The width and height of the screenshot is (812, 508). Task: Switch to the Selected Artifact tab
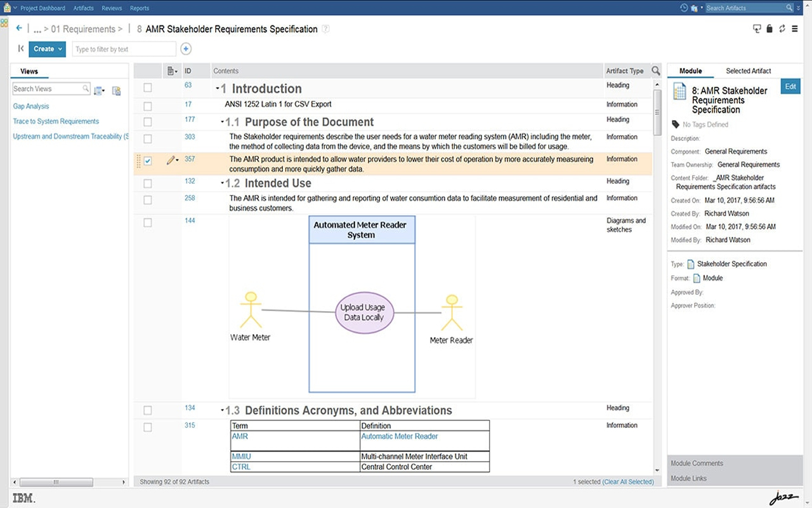(748, 71)
